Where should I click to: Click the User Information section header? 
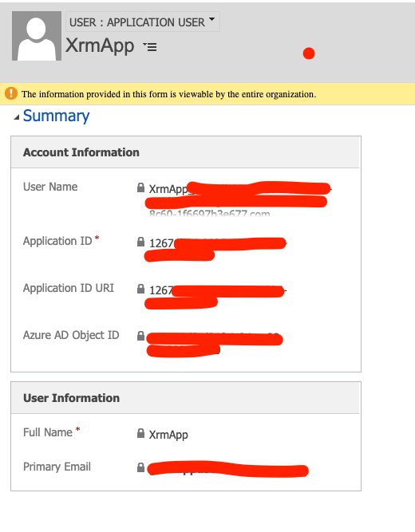click(185, 398)
